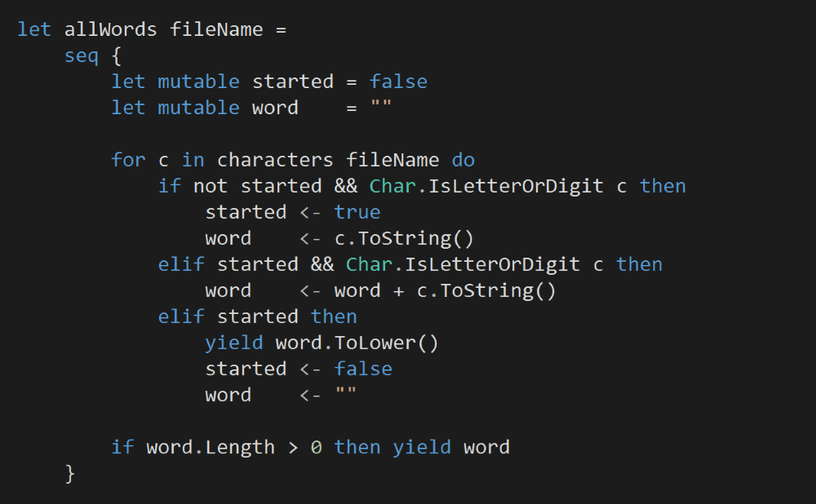Click Char on the if not started line

click(x=392, y=186)
